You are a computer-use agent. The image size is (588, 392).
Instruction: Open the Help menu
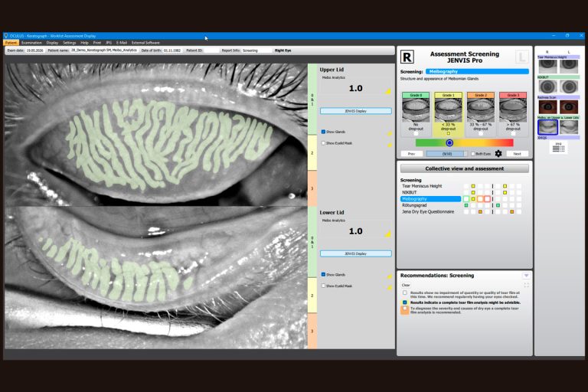(x=85, y=43)
